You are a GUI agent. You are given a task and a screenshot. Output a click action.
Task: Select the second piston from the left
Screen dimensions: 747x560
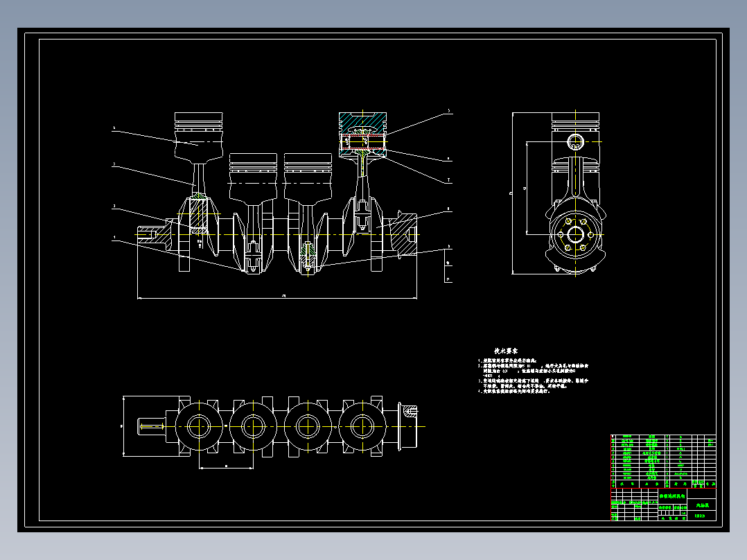[253, 177]
